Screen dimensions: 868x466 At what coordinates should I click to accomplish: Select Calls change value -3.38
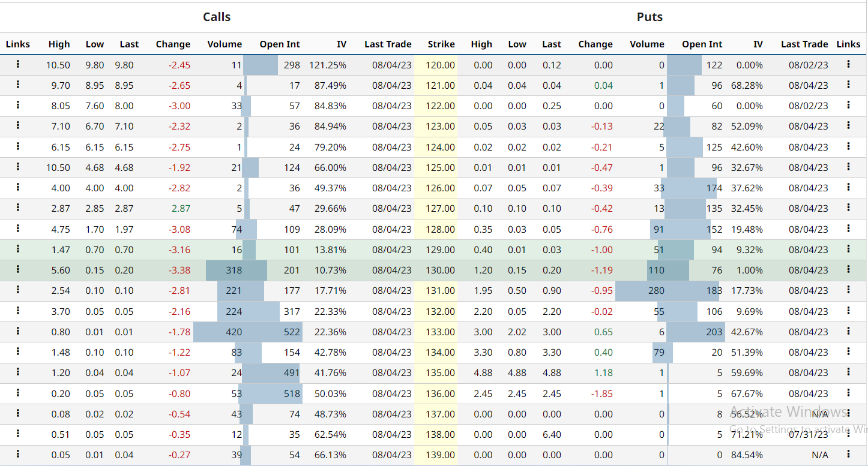(179, 270)
